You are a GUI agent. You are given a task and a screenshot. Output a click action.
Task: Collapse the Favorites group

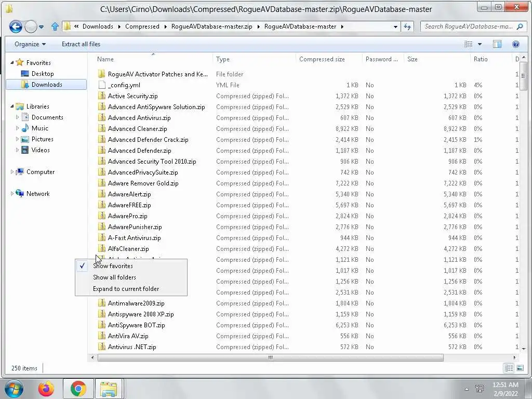[12, 62]
